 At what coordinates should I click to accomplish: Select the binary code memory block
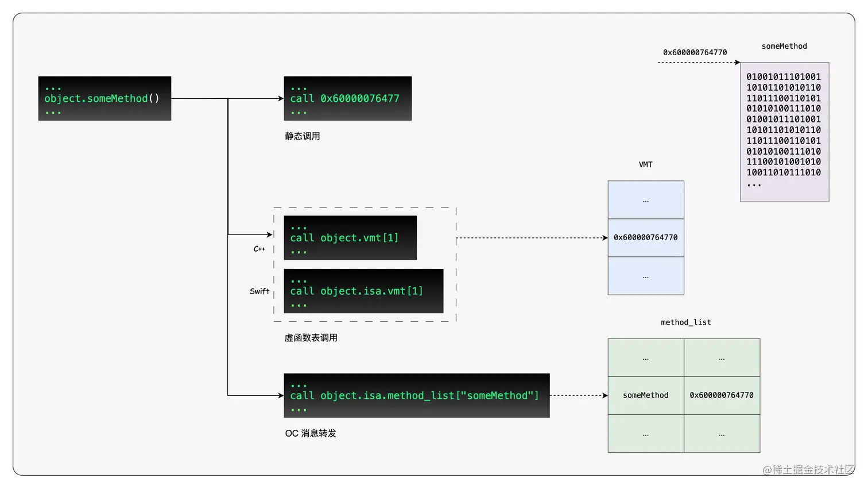(x=785, y=132)
